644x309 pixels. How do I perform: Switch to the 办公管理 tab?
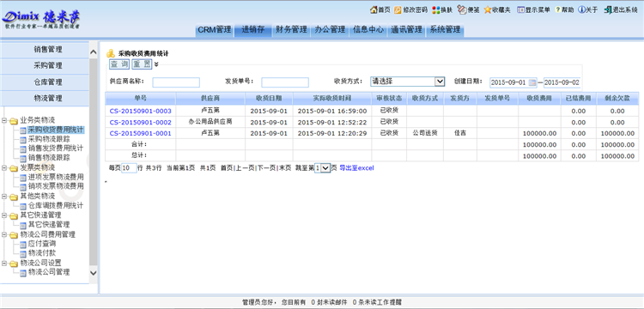[330, 30]
